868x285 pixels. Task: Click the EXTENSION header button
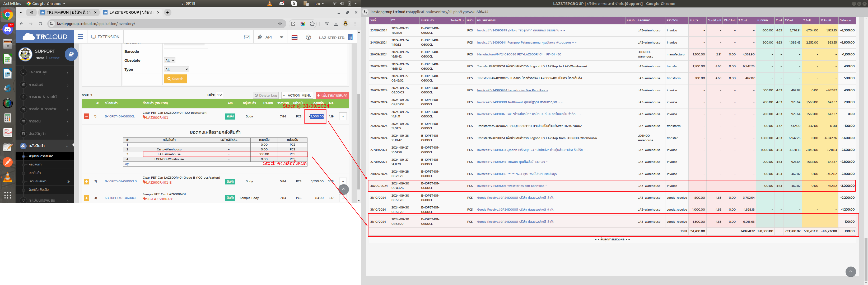[105, 37]
